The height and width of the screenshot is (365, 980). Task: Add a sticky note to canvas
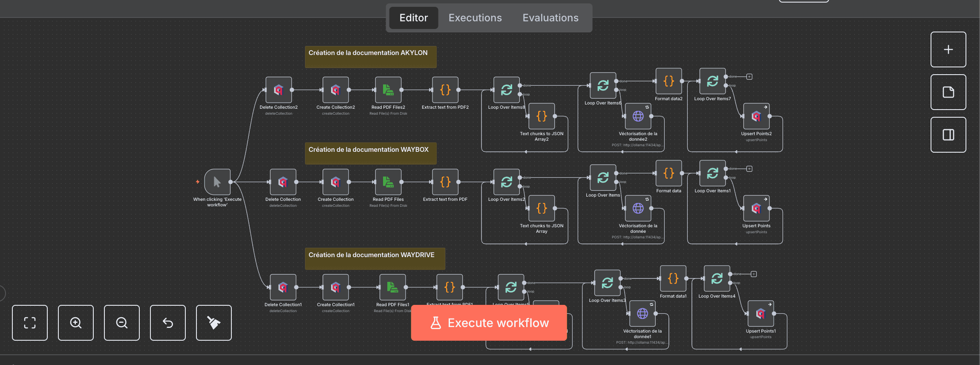click(x=948, y=92)
